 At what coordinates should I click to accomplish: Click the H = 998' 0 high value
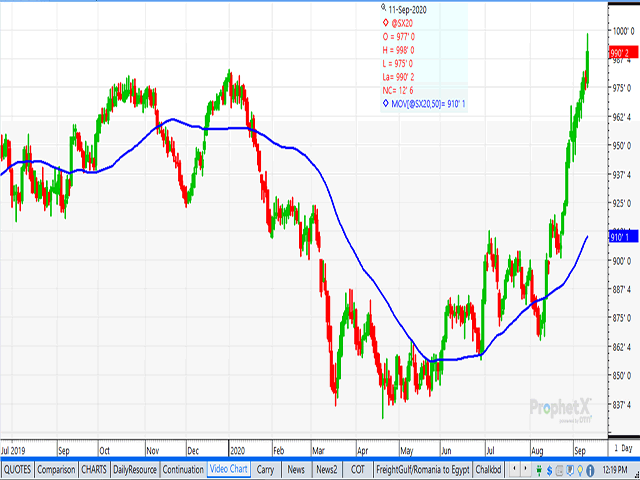click(398, 50)
